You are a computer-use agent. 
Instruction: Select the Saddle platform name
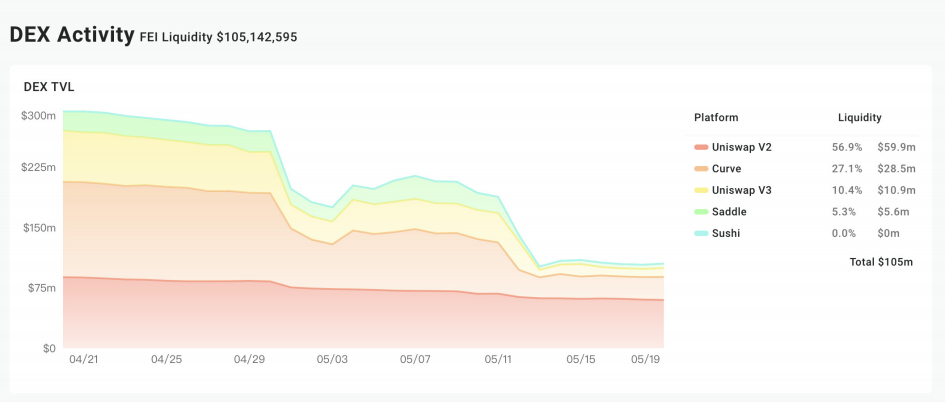(x=730, y=212)
